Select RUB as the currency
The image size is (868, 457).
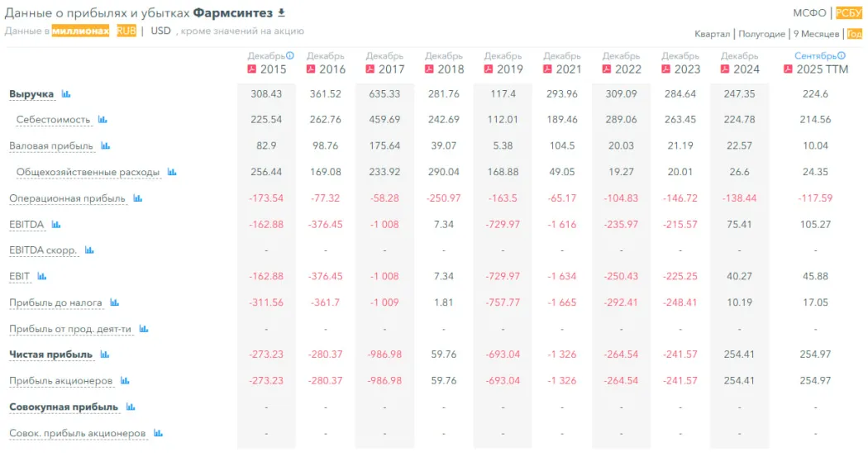coord(126,31)
